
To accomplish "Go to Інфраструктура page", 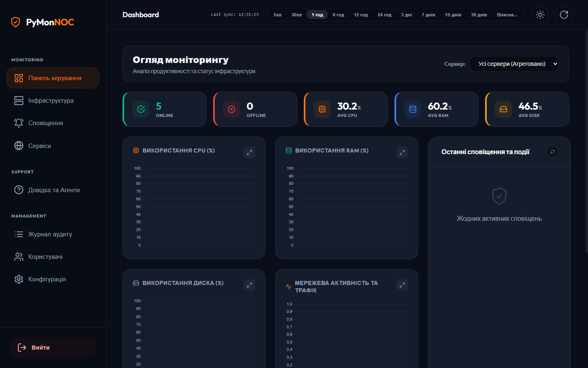I will point(53,101).
